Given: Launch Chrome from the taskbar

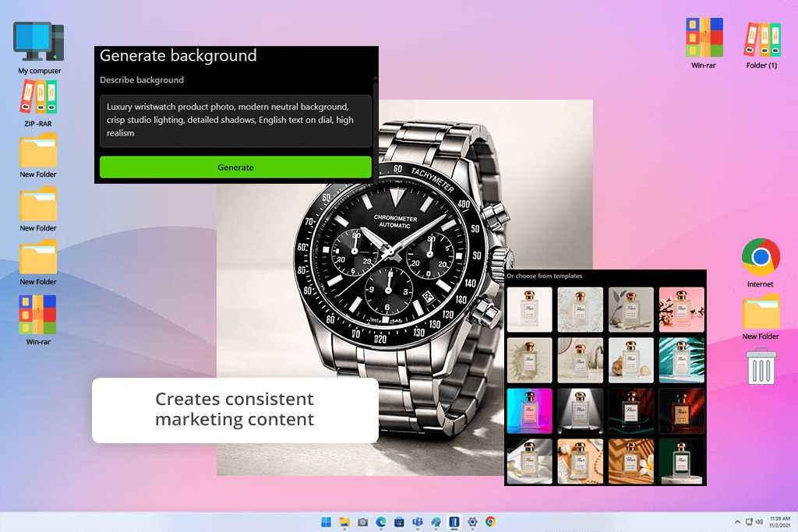Looking at the screenshot, I should pos(491,522).
